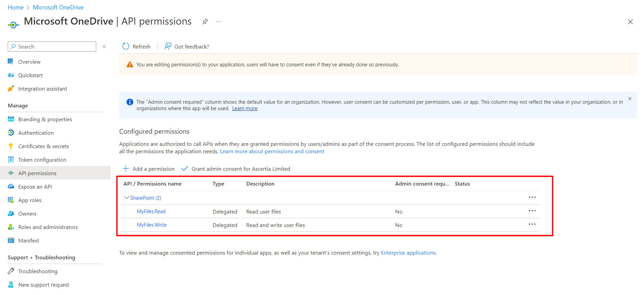Click the API / Permissions name column header
This screenshot has height=295, width=644.
point(152,184)
